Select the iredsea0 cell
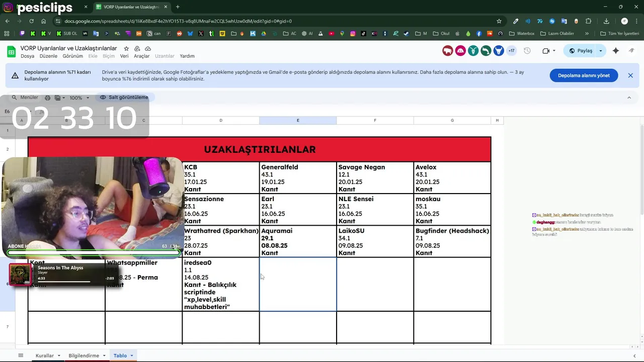The image size is (644, 362). pos(221,285)
